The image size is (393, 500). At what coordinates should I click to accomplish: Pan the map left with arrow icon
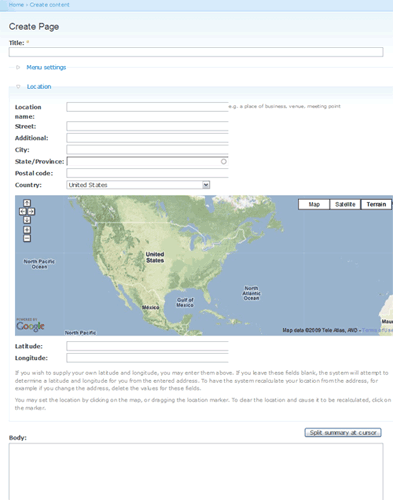[23, 211]
